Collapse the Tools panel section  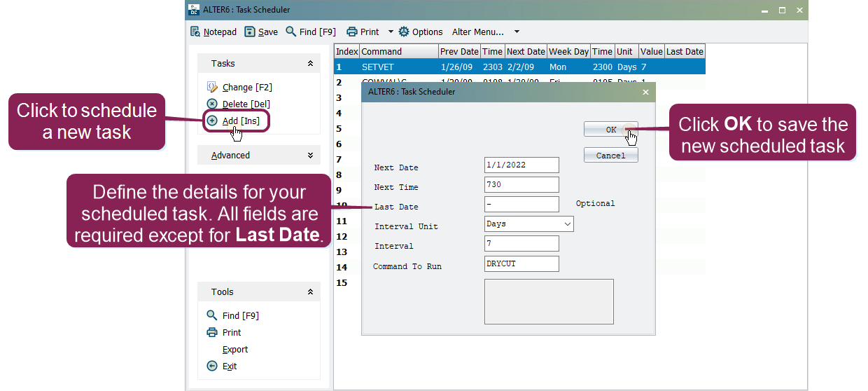310,292
